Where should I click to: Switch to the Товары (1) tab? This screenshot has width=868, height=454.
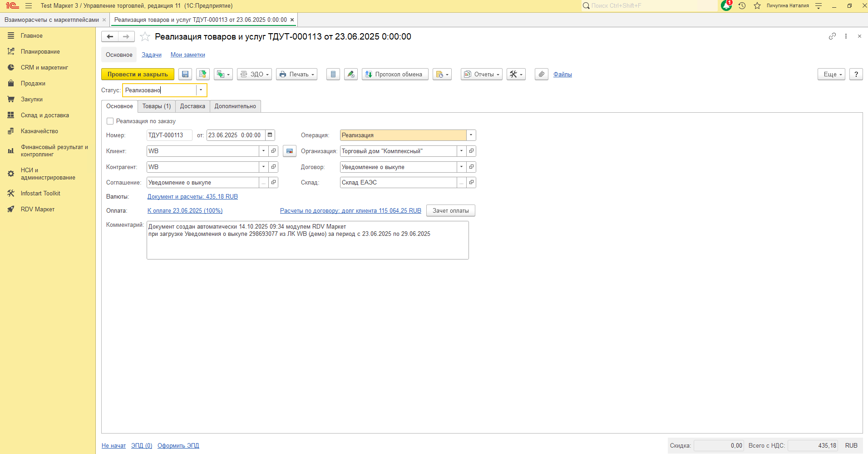pos(157,106)
